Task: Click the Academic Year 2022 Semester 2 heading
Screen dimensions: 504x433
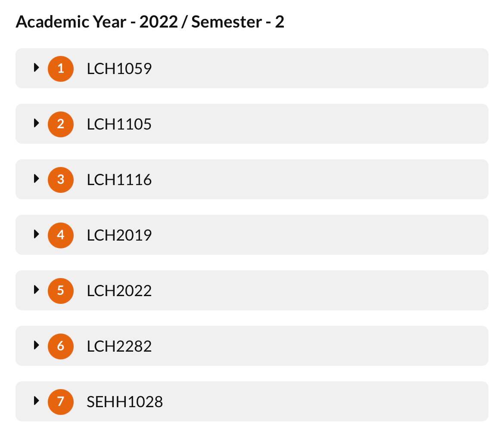Action: pyautogui.click(x=150, y=22)
